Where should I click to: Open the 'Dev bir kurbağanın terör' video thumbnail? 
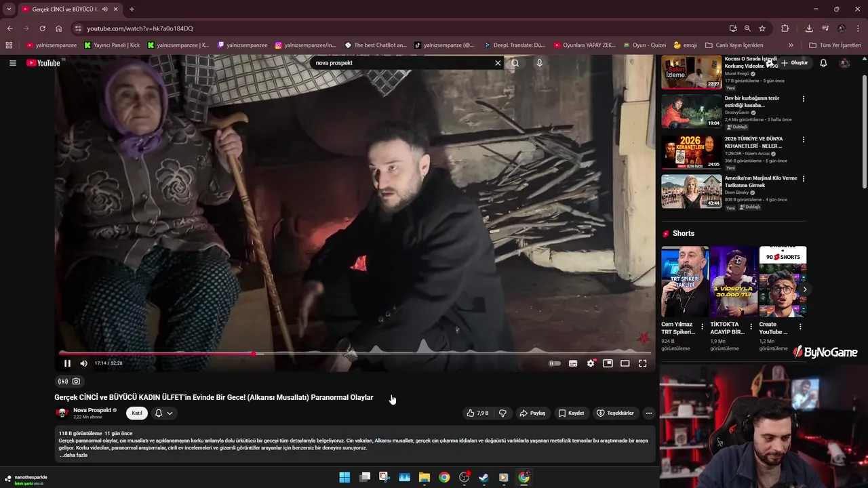(x=691, y=111)
